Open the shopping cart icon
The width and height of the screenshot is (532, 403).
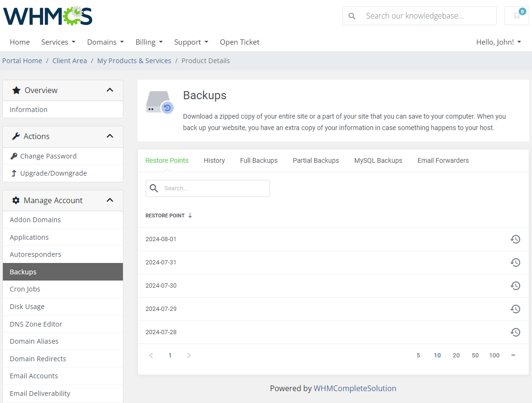click(x=517, y=16)
